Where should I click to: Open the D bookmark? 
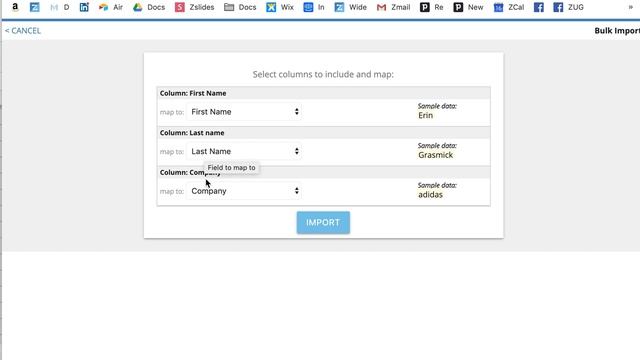60,7
